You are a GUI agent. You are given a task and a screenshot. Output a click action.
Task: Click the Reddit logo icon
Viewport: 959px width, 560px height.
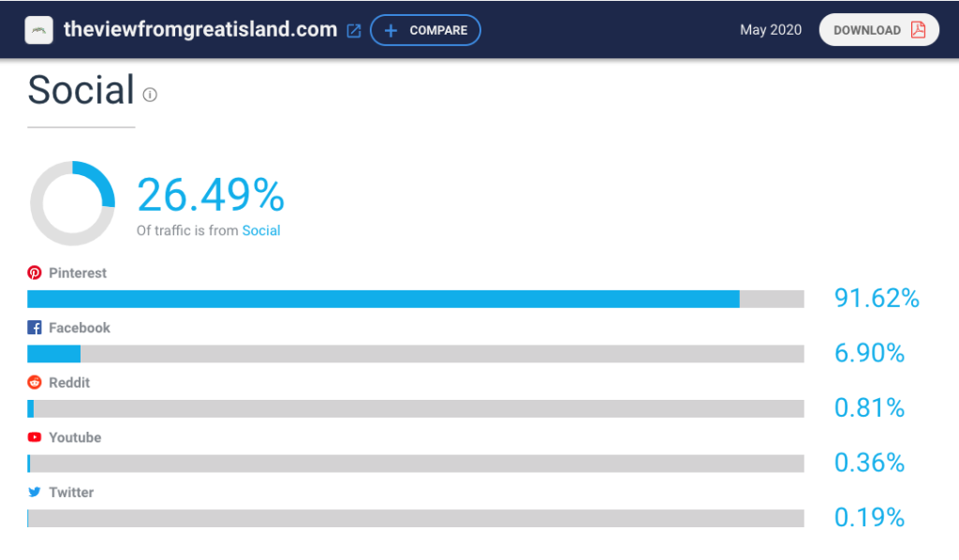click(x=35, y=383)
